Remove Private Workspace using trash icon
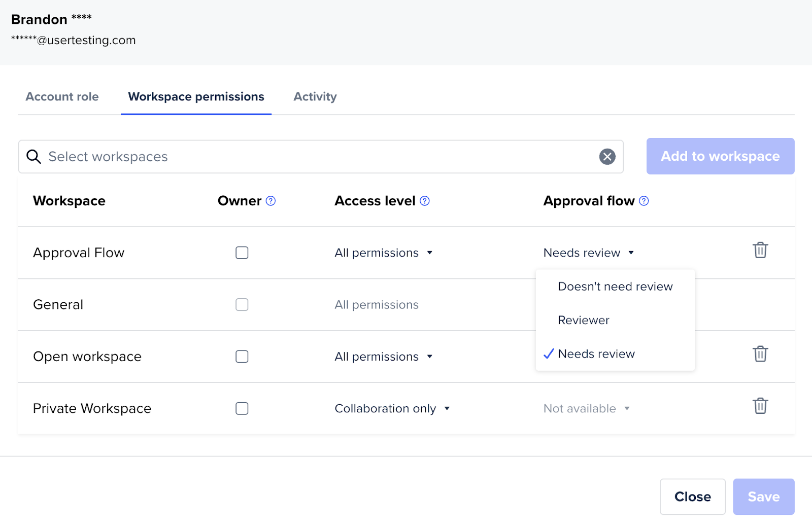Viewport: 812px width, 530px height. click(x=760, y=406)
